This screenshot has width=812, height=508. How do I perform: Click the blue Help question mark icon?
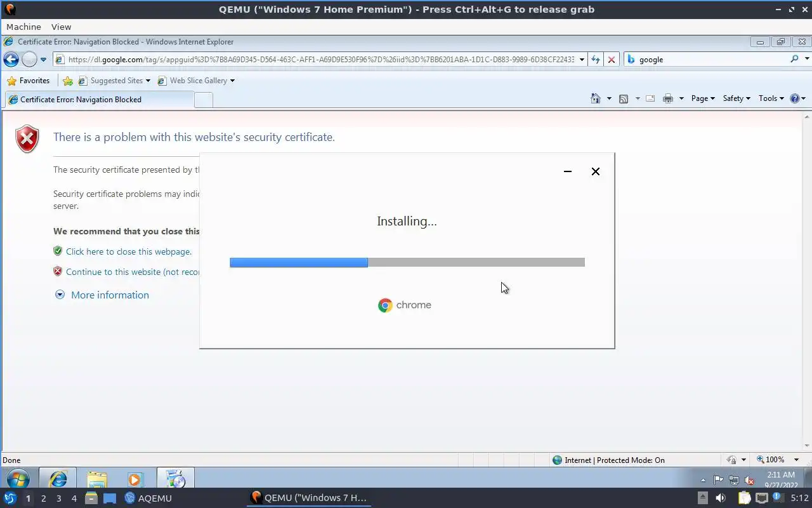tap(794, 98)
